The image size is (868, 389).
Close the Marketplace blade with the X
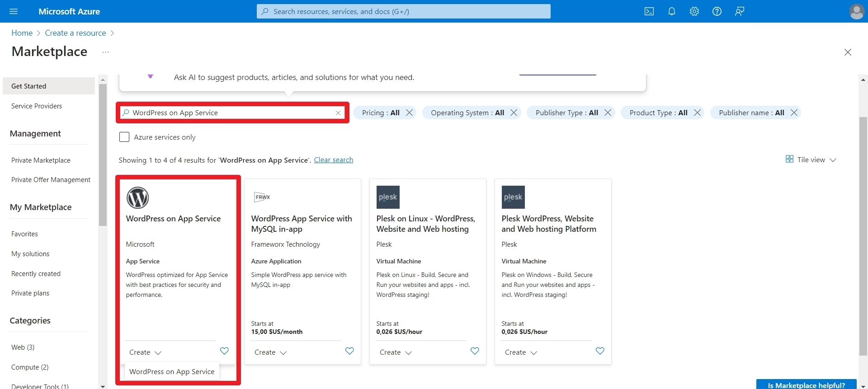pyautogui.click(x=848, y=52)
